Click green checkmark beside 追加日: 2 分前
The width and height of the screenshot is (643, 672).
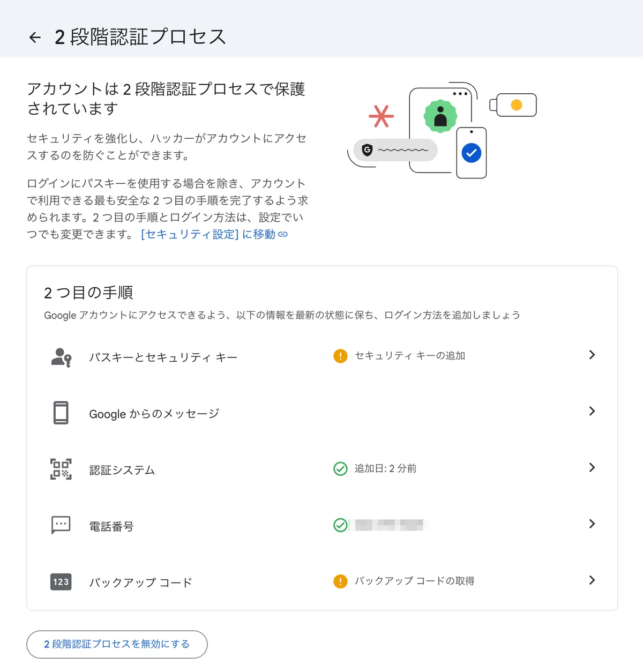(340, 469)
